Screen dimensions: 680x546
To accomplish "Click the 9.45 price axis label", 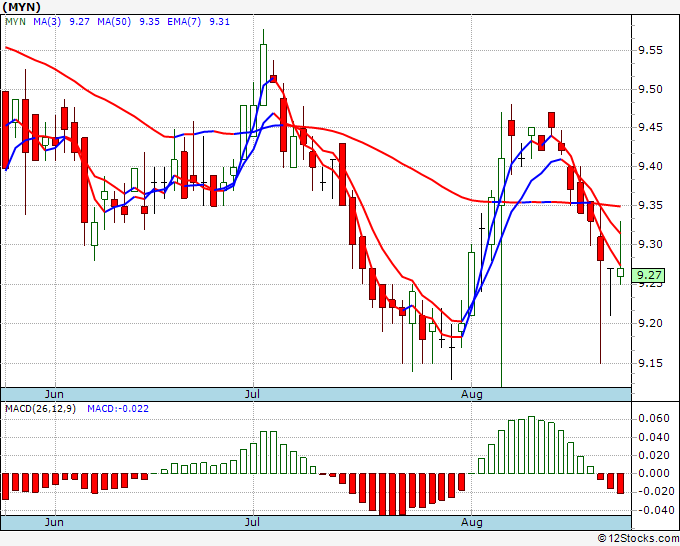I will (651, 128).
